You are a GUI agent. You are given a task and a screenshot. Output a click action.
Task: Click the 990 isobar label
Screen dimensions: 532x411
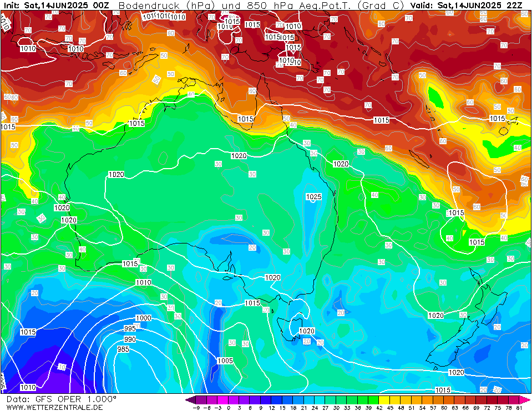click(x=130, y=339)
